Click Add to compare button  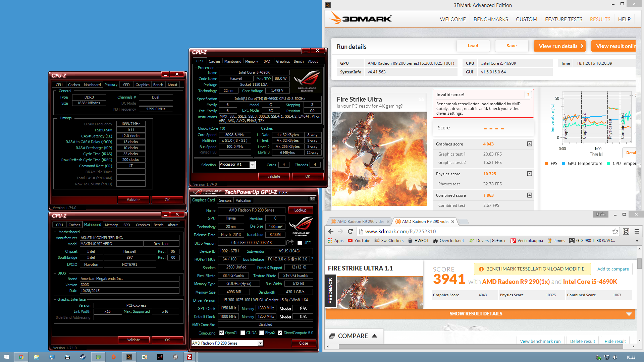coord(613,269)
